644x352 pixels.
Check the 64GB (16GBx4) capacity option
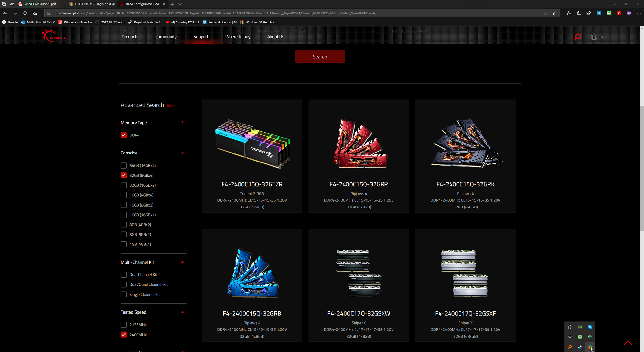point(124,165)
